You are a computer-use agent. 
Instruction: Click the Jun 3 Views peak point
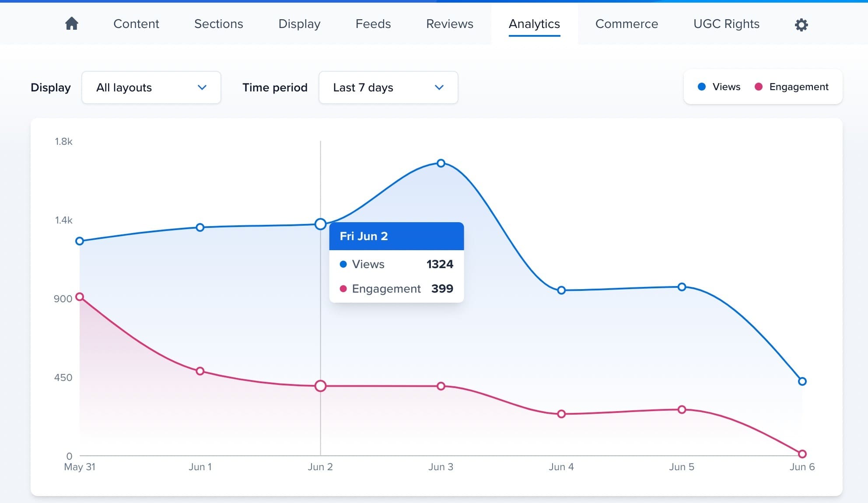(x=441, y=163)
